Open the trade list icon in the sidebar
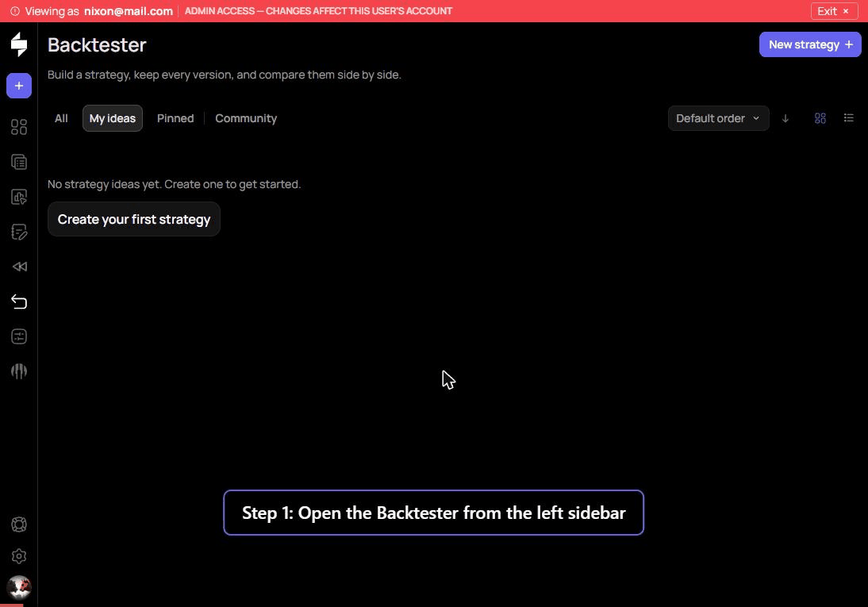The width and height of the screenshot is (868, 607). (19, 162)
